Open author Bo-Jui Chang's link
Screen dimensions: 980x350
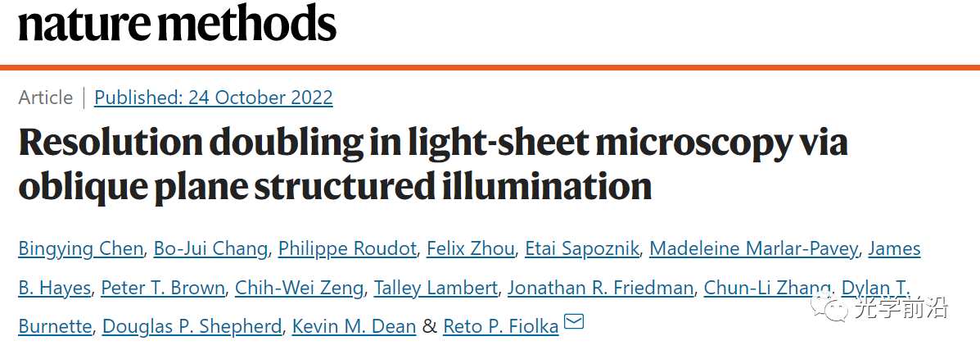[210, 249]
